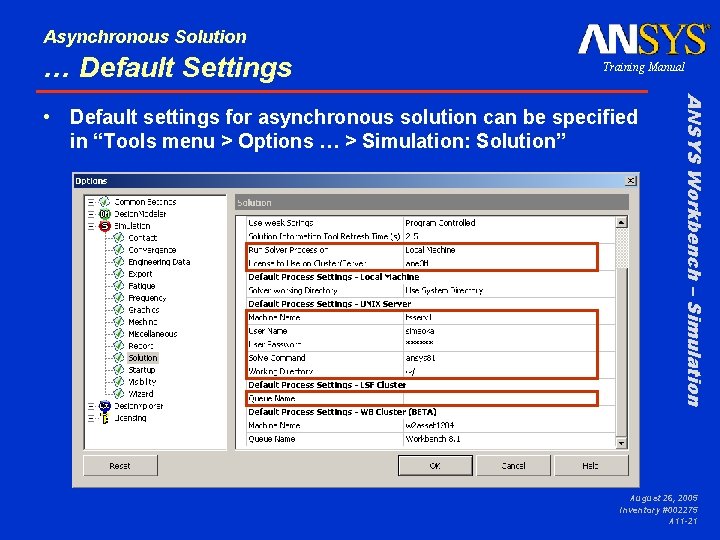The height and width of the screenshot is (540, 720).
Task: Collapse the DesignModeler tree node
Action: tap(91, 214)
